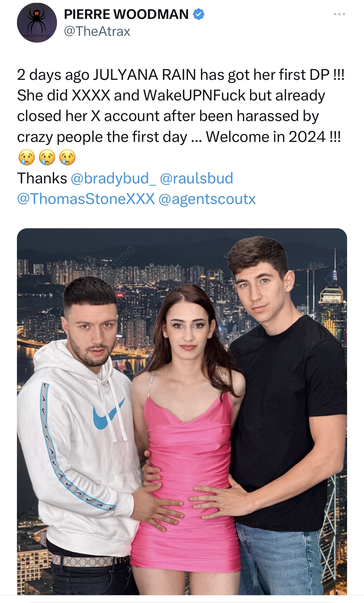Open the @raulsbud mention
The width and height of the screenshot is (364, 603).
point(196,178)
